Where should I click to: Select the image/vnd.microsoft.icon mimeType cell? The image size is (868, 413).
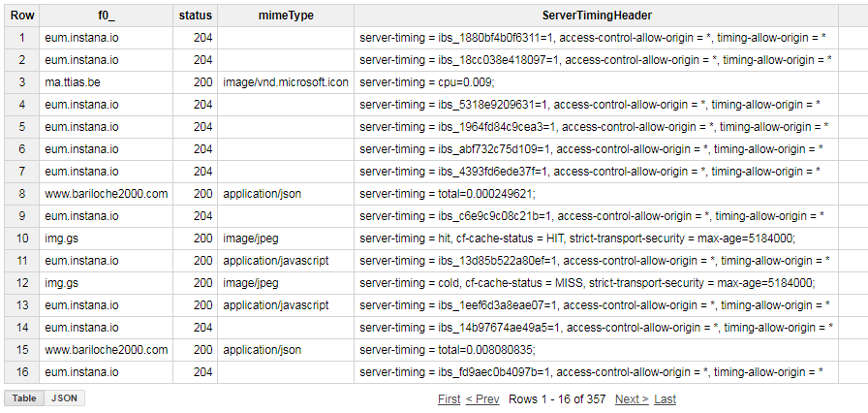[285, 82]
